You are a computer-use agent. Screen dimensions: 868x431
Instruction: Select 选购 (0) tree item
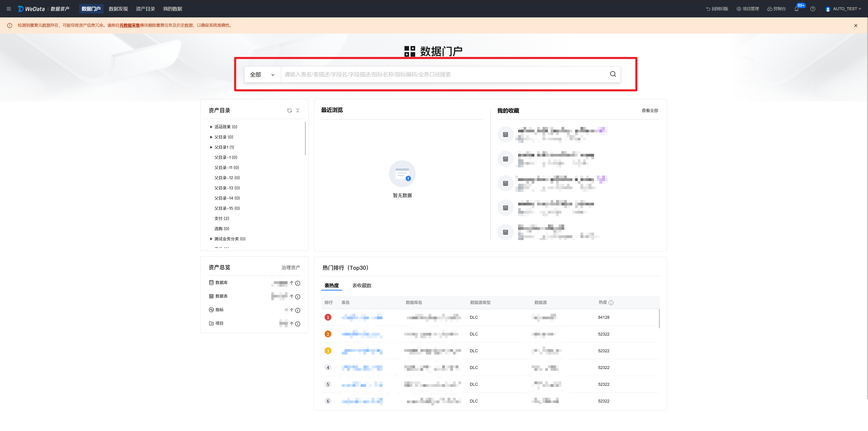pos(222,229)
